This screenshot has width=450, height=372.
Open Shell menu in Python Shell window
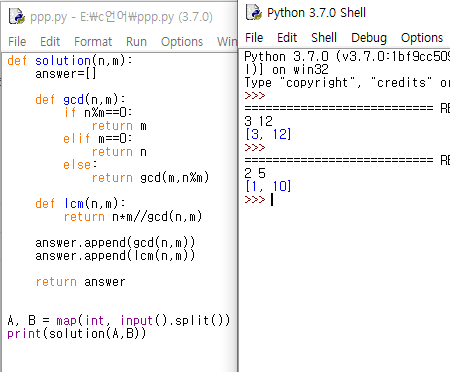click(x=324, y=38)
